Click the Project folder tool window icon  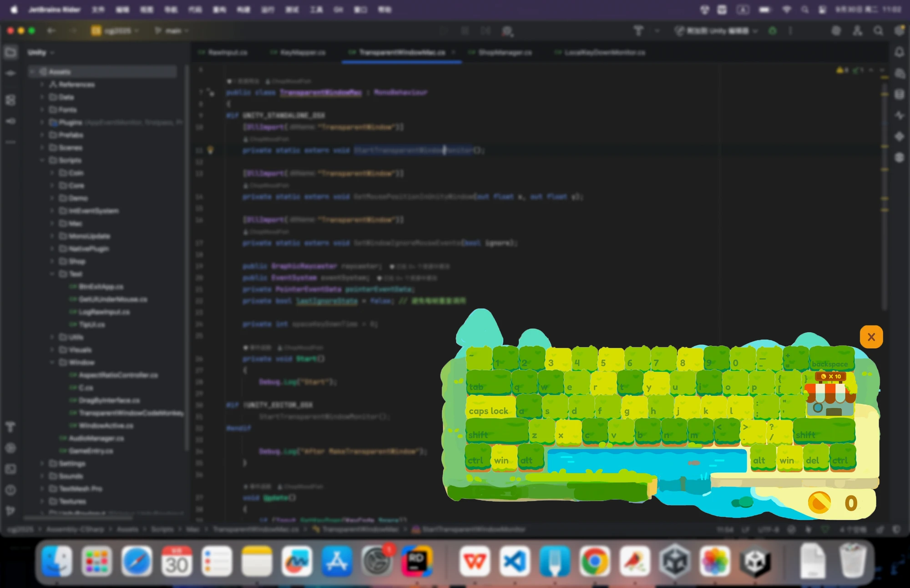pos(10,52)
